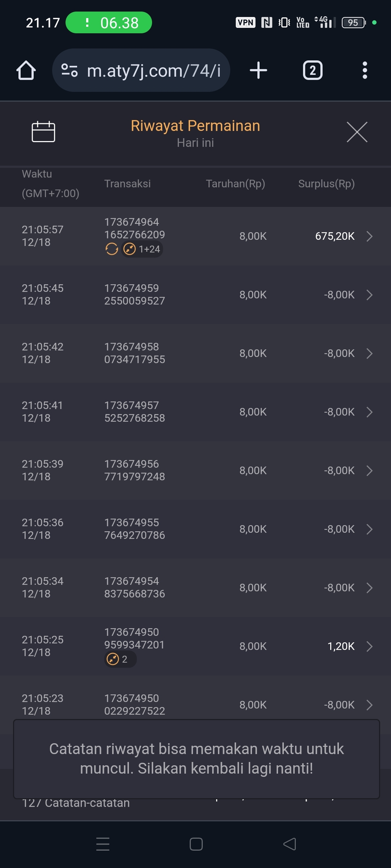Tap the Android recent apps menu button
Image resolution: width=391 pixels, height=868 pixels.
click(103, 844)
